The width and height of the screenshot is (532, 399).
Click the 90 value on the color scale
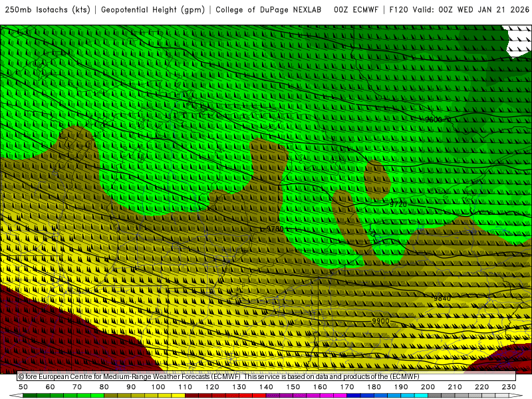pyautogui.click(x=131, y=387)
